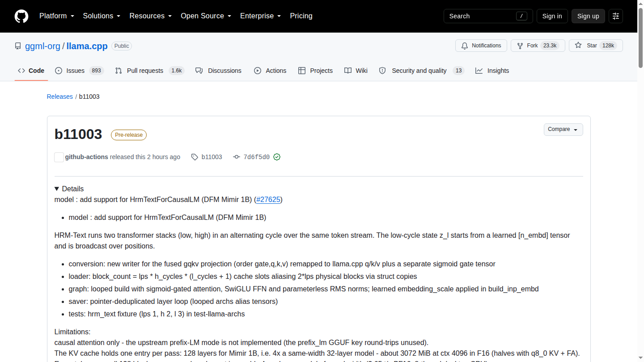Collapse the Details disclosure triangle

point(57,189)
